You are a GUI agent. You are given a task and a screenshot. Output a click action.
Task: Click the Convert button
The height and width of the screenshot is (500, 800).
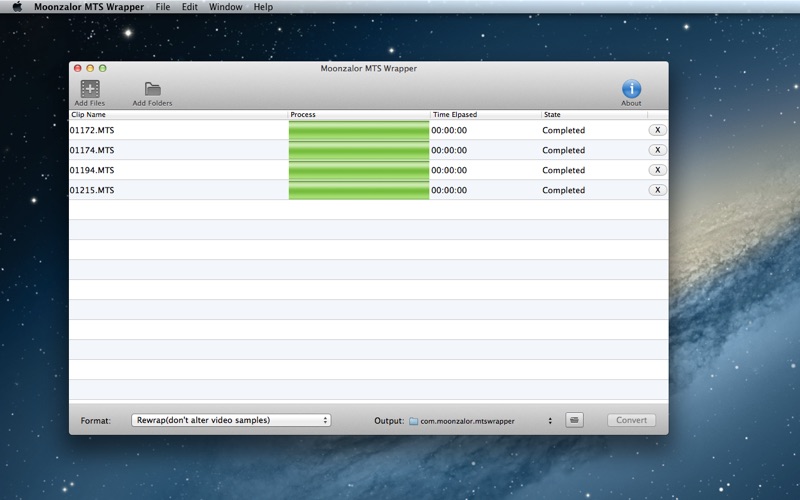[x=631, y=420]
